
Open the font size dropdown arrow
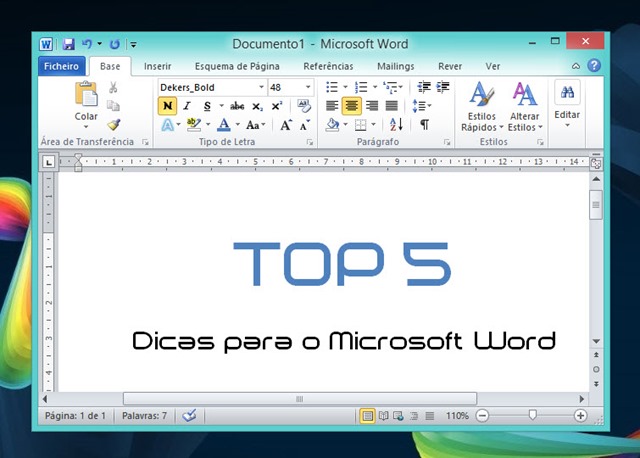coord(308,87)
